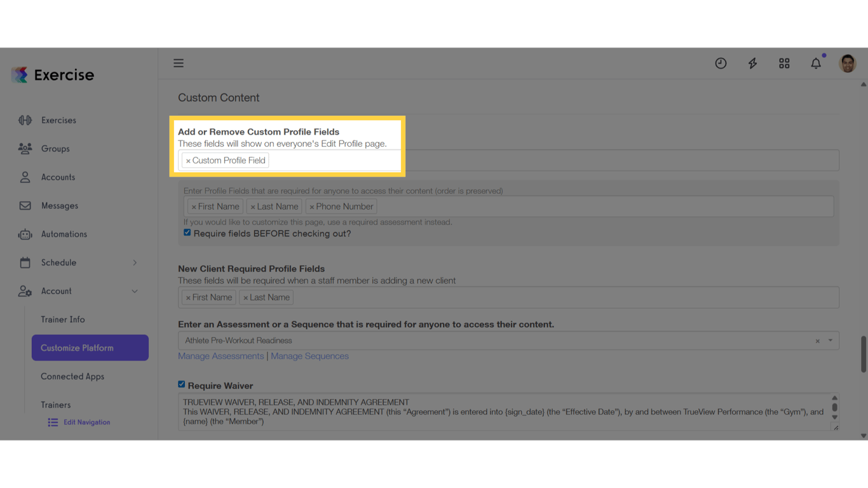Open the Messages inbox icon
868x488 pixels.
pyautogui.click(x=25, y=205)
